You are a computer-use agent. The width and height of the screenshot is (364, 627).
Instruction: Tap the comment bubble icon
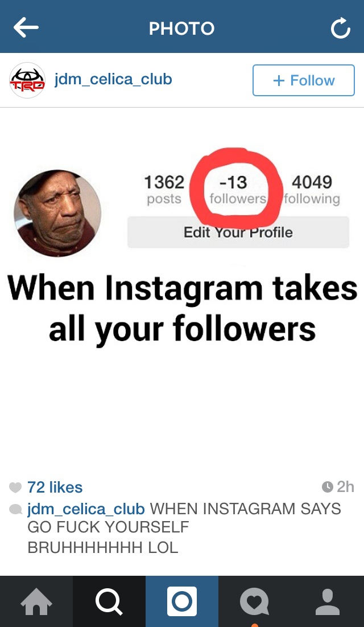15,510
